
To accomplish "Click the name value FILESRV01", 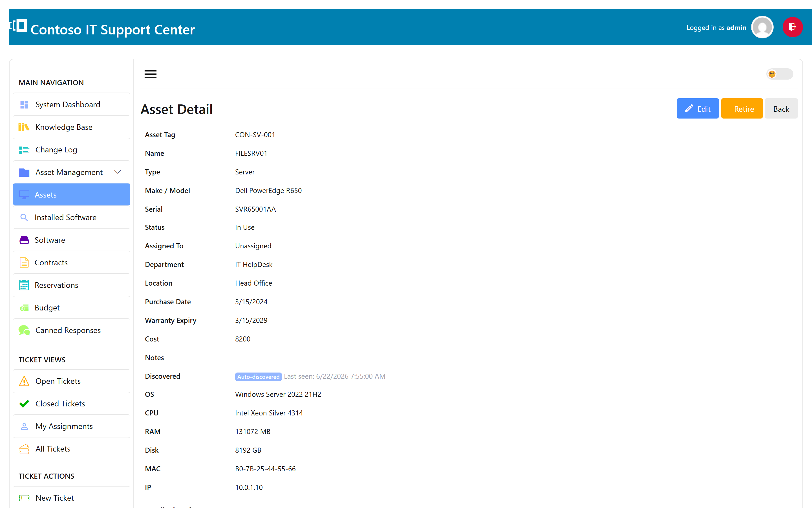I will click(x=251, y=153).
